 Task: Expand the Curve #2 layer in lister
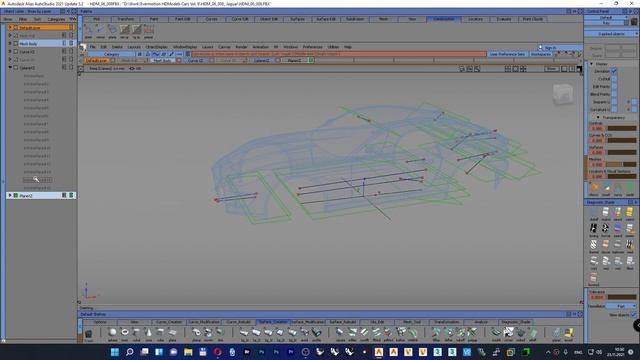click(10, 52)
